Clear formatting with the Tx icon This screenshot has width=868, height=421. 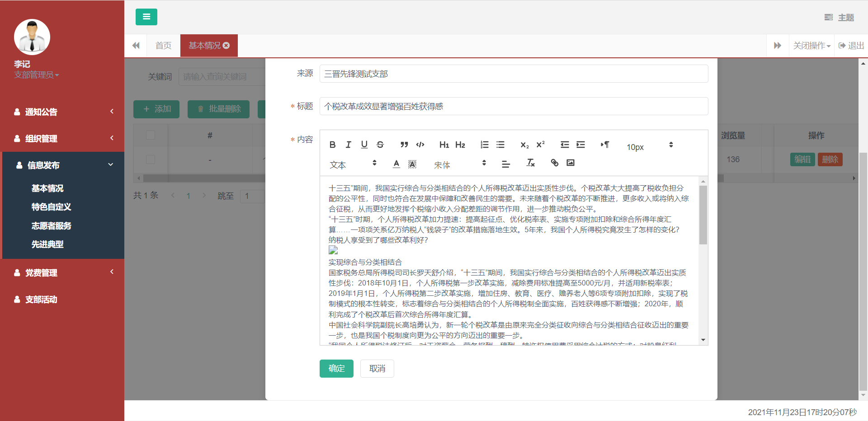[x=531, y=163]
